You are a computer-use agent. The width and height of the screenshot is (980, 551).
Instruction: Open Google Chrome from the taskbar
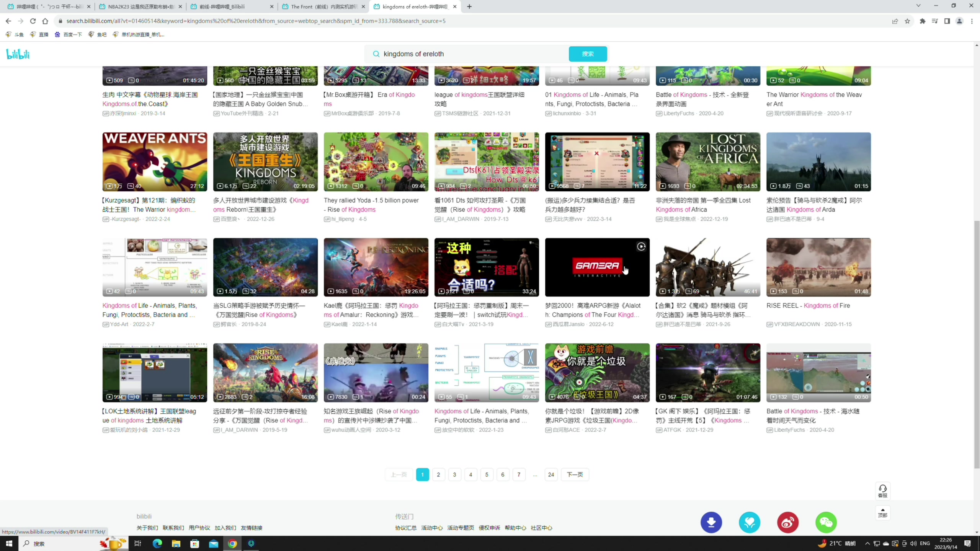pos(232,543)
